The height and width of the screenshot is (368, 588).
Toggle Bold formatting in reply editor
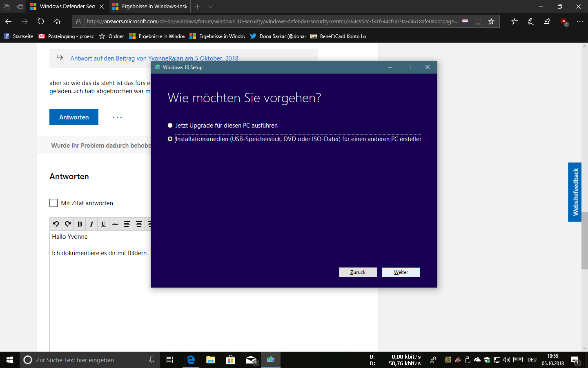[x=80, y=224]
